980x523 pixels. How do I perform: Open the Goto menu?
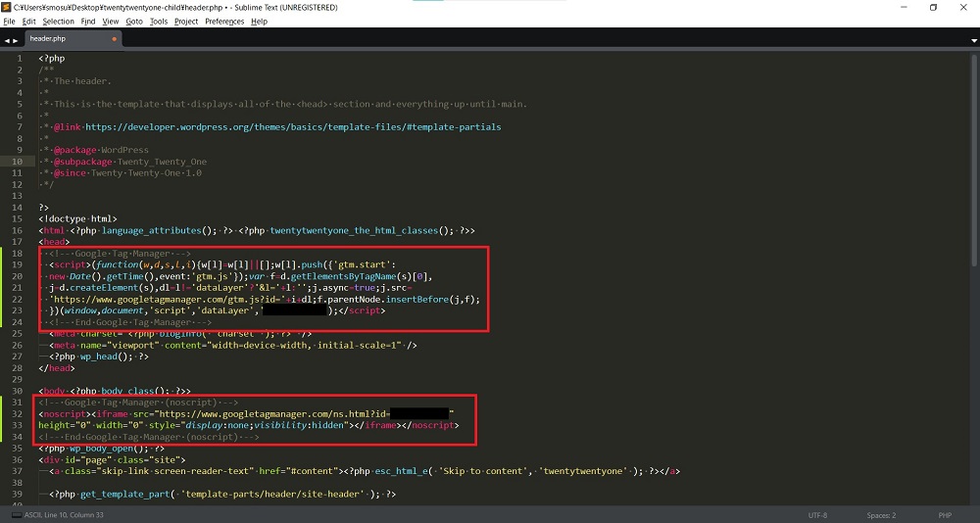pos(134,22)
